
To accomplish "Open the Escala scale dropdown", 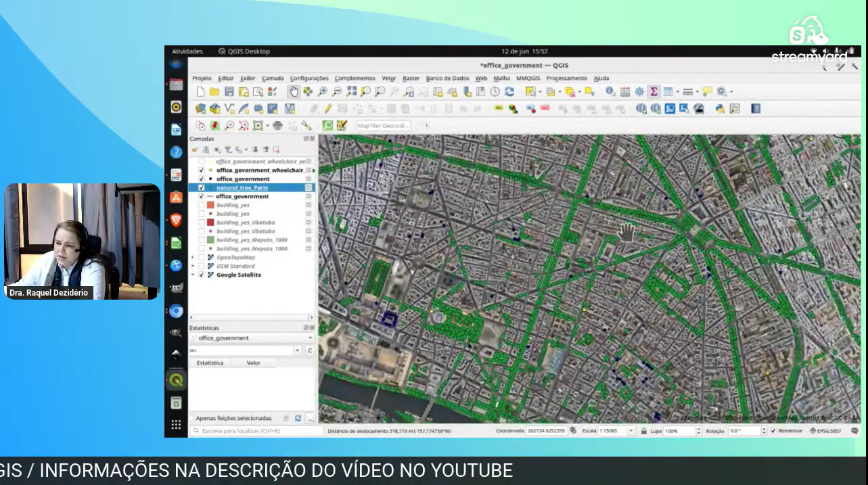I will (631, 431).
